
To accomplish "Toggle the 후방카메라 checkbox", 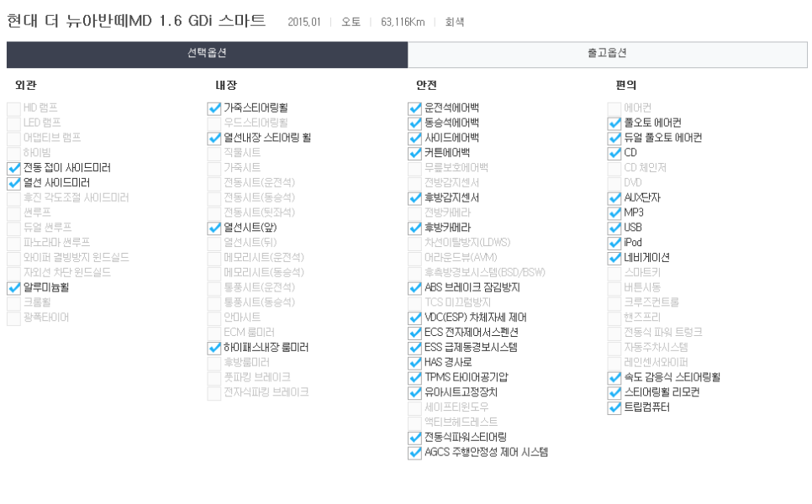I will coord(414,228).
